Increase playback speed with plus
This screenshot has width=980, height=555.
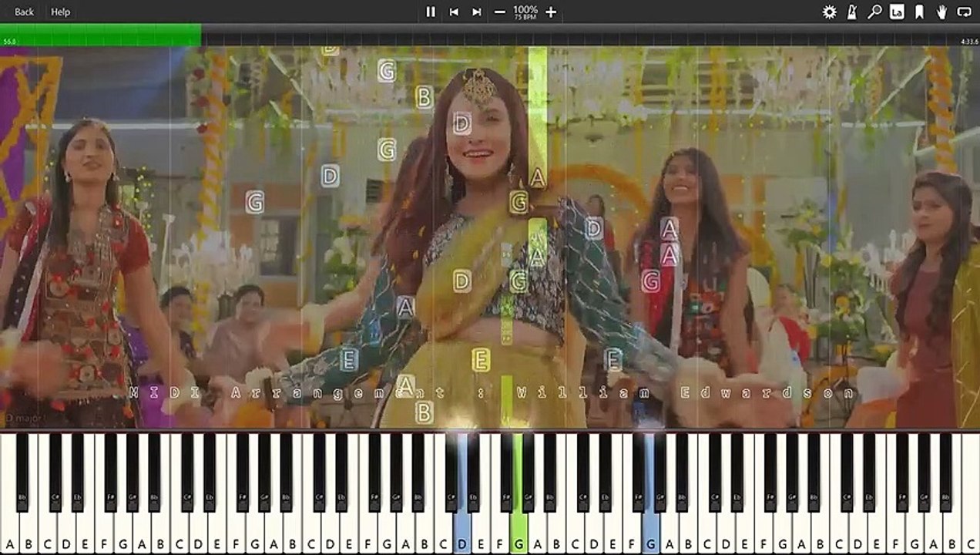pyautogui.click(x=551, y=12)
